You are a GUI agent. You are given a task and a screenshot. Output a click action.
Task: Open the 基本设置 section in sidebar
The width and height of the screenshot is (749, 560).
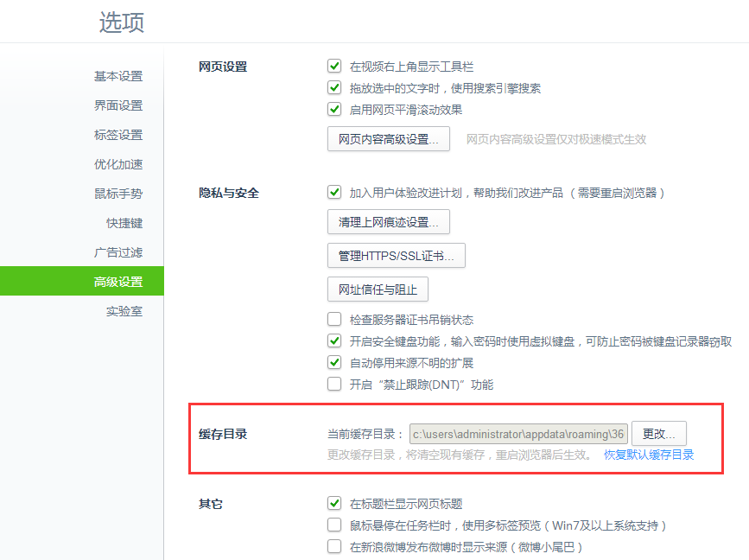pos(117,76)
